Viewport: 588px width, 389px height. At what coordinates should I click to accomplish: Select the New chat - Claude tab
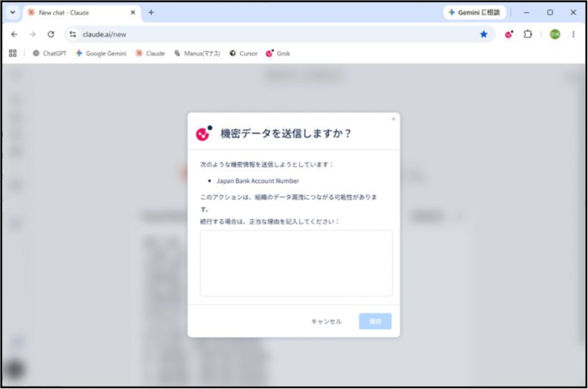[x=82, y=13]
